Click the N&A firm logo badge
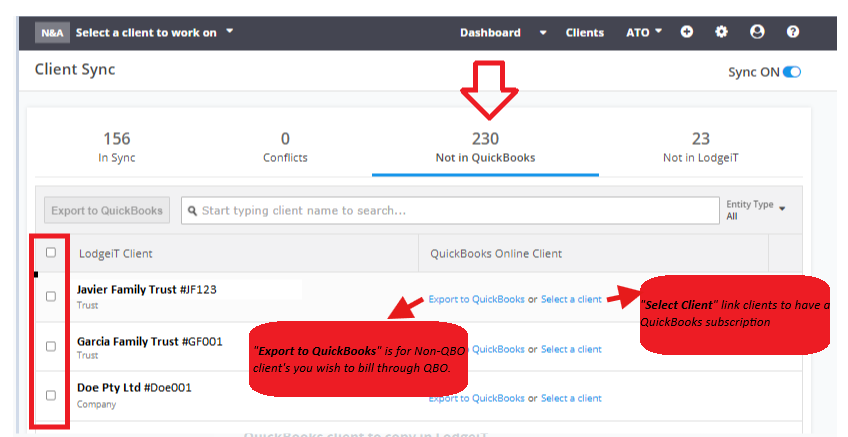 point(52,33)
